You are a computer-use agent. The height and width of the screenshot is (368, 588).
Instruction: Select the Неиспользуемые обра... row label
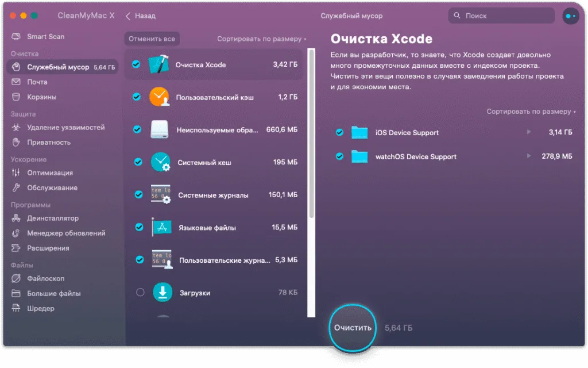point(218,130)
